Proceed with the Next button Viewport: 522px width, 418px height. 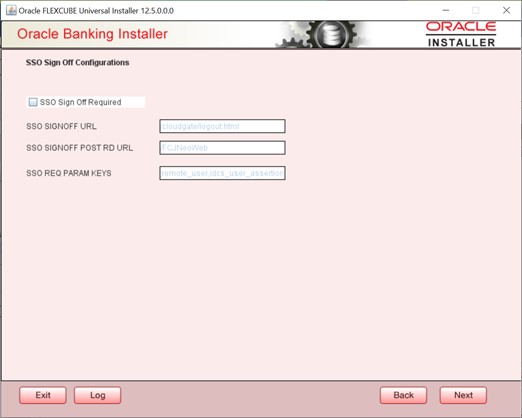[463, 395]
